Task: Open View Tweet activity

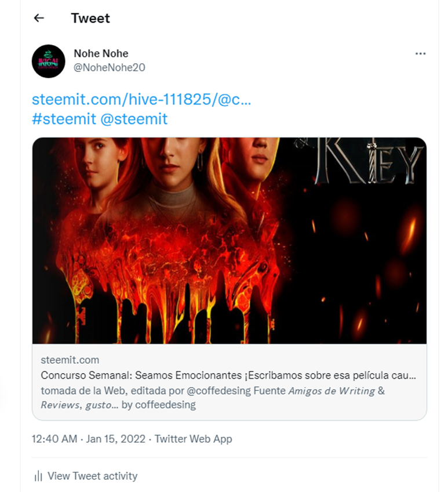Action: [x=93, y=476]
